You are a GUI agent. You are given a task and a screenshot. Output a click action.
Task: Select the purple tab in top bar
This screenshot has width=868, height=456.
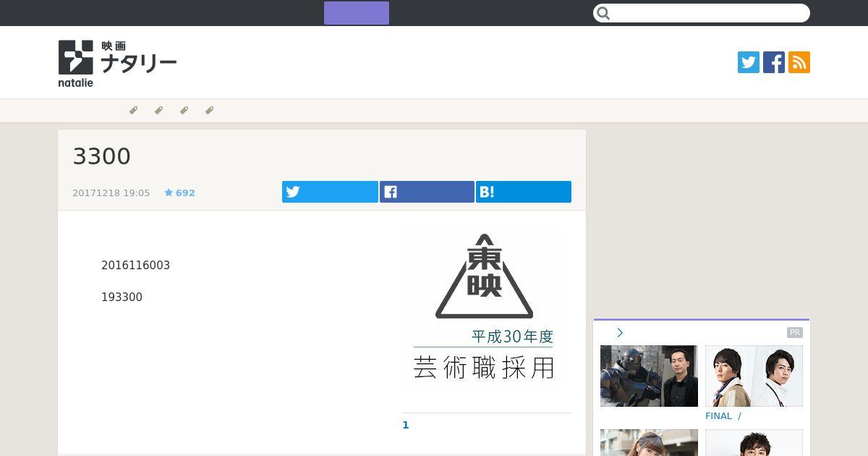pos(357,13)
